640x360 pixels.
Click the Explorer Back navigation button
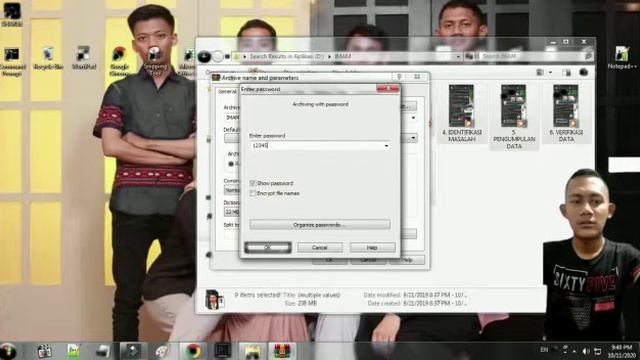(204, 56)
